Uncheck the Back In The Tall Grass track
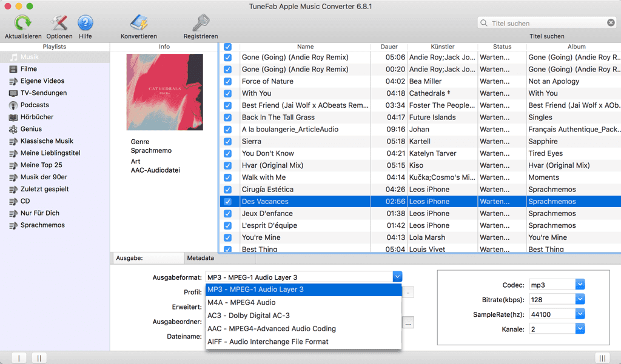The height and width of the screenshot is (364, 621). click(227, 117)
